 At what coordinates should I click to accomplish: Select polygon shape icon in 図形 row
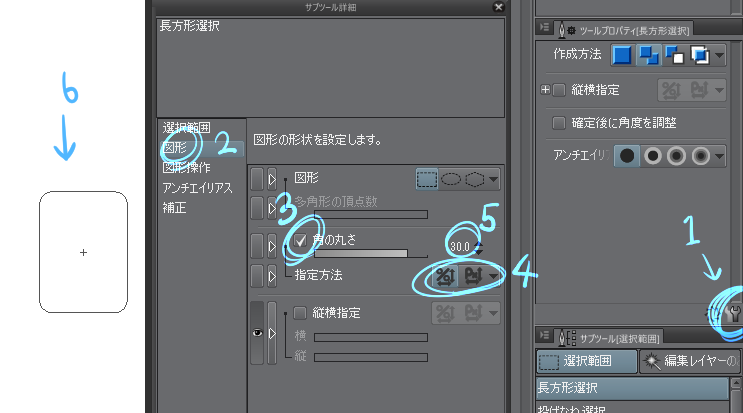click(x=475, y=180)
